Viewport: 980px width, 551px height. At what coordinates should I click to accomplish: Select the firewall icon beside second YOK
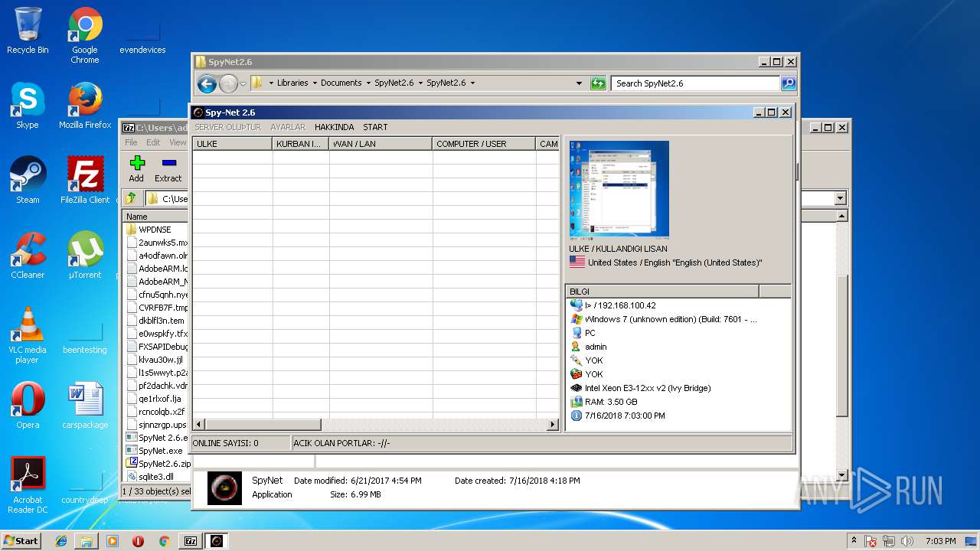click(577, 374)
